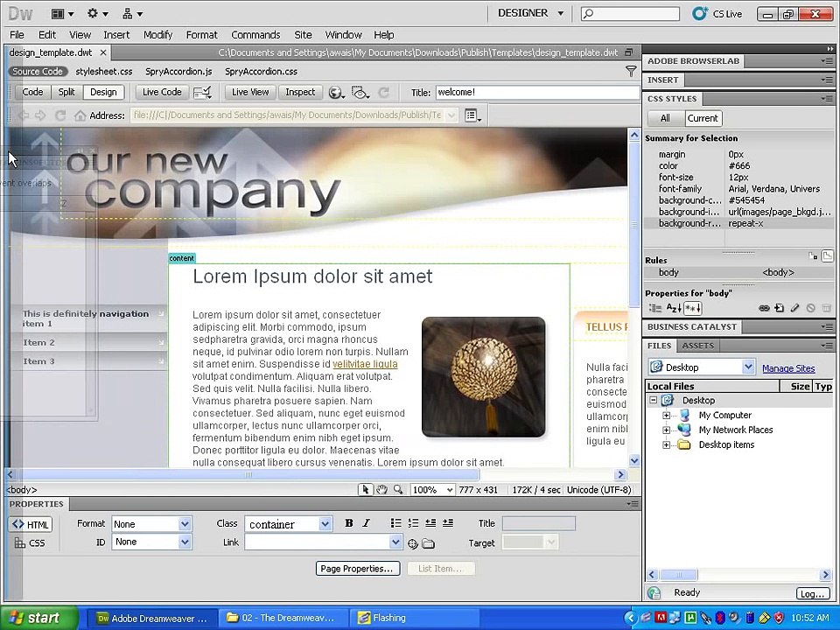Click the filter related files funnel icon
The image size is (840, 630).
(631, 71)
